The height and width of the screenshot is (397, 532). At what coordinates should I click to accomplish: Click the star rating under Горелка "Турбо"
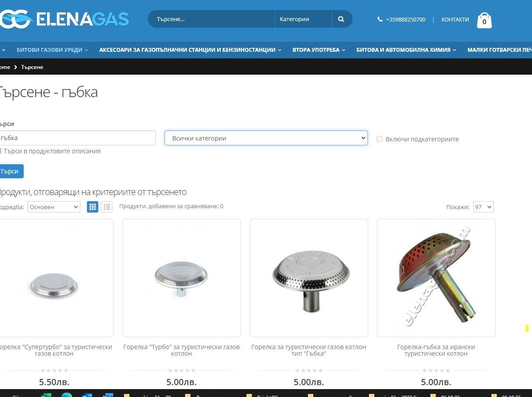182,371
